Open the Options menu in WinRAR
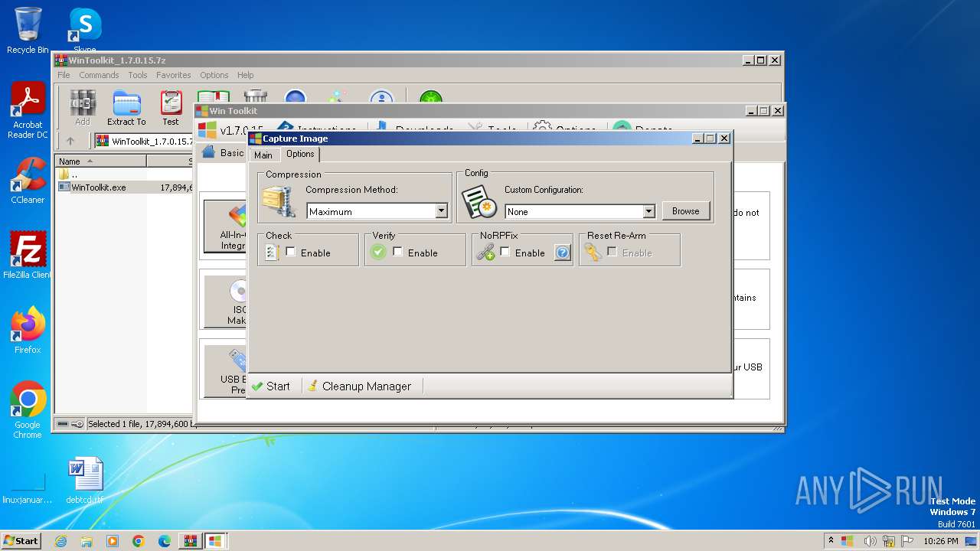The width and height of the screenshot is (980, 551). pos(214,75)
